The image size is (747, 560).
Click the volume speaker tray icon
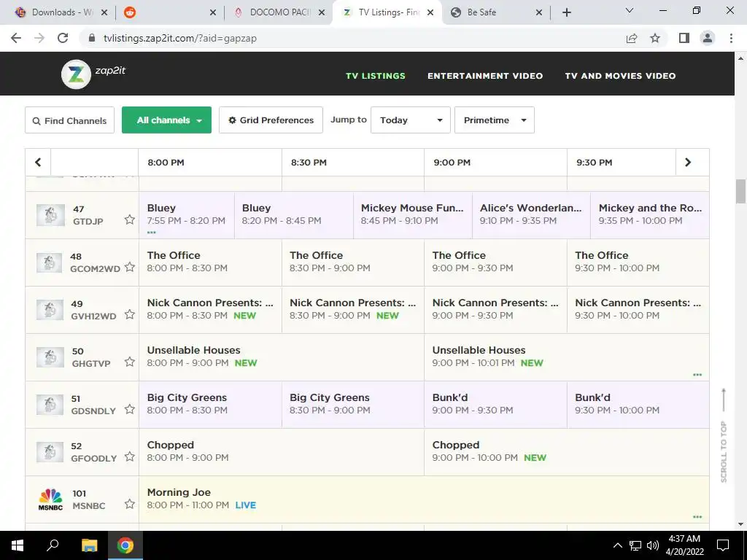(653, 545)
